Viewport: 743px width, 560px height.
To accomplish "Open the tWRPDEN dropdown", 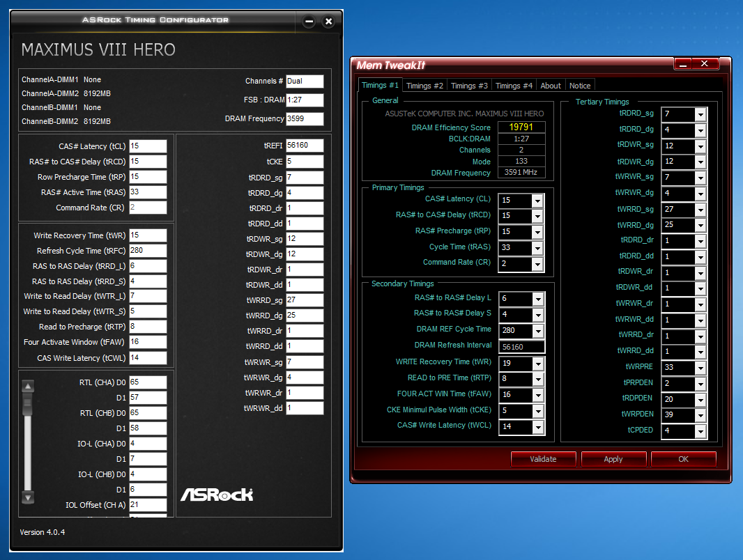I will click(x=700, y=415).
